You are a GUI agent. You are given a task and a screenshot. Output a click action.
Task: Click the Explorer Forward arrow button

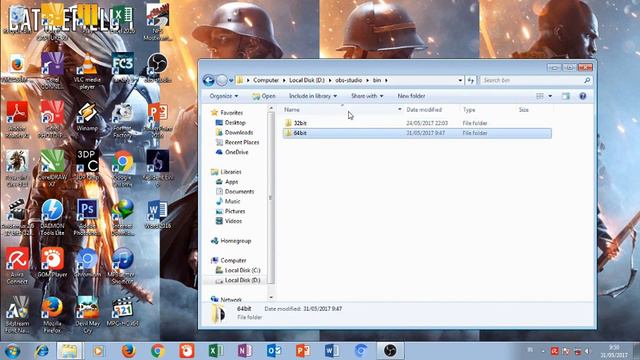click(222, 80)
